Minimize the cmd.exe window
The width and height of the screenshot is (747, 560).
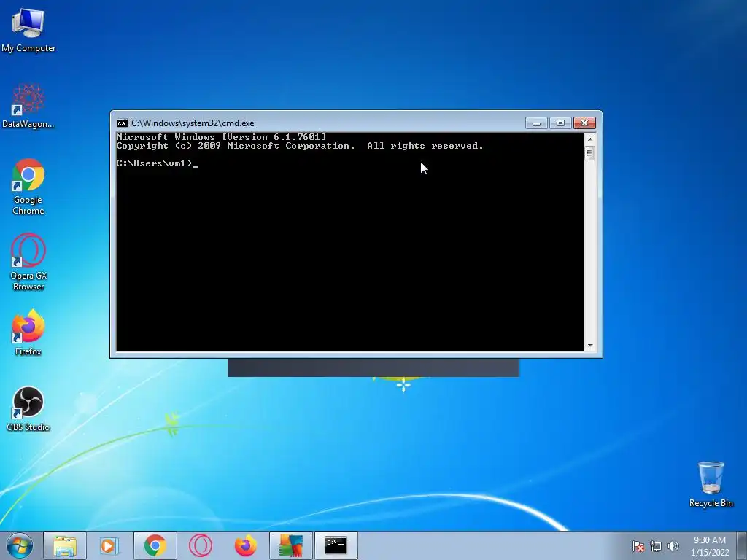pyautogui.click(x=536, y=123)
